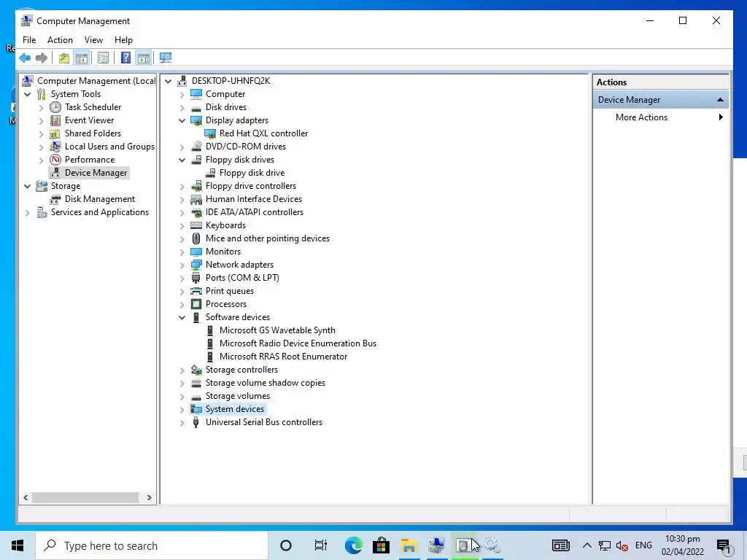
Task: Open File Explorer from the taskbar
Action: (409, 545)
